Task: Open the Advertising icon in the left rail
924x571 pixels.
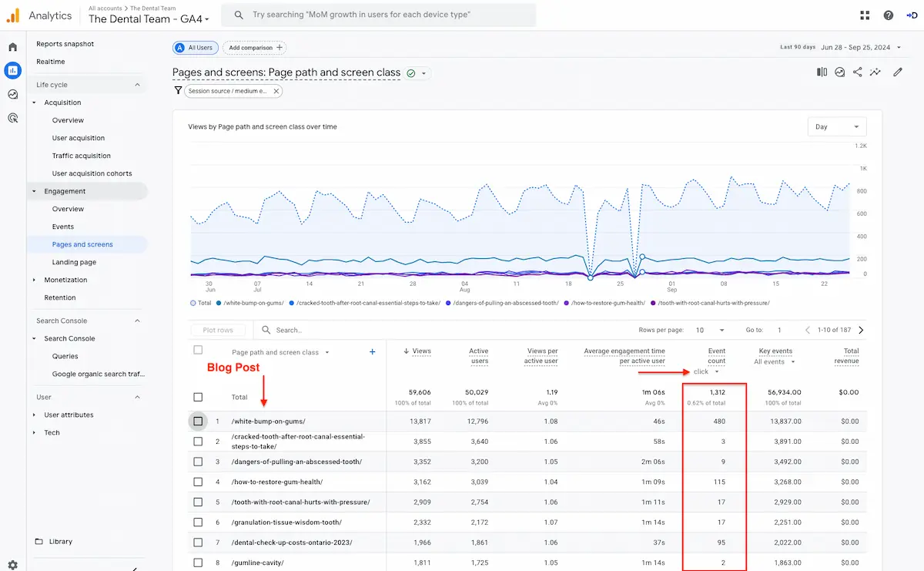Action: 12,117
